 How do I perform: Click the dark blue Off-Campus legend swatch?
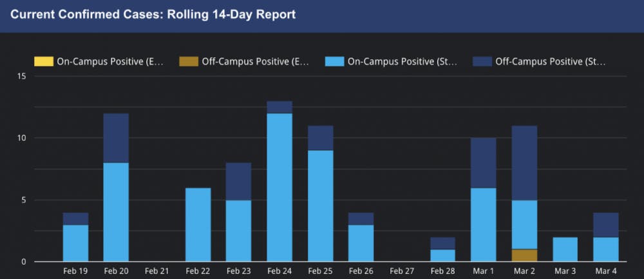coord(482,62)
